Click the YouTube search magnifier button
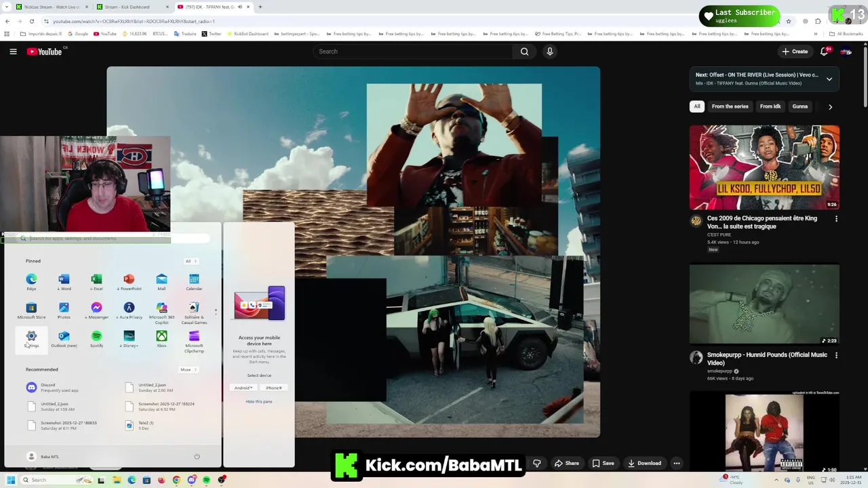 (x=524, y=52)
